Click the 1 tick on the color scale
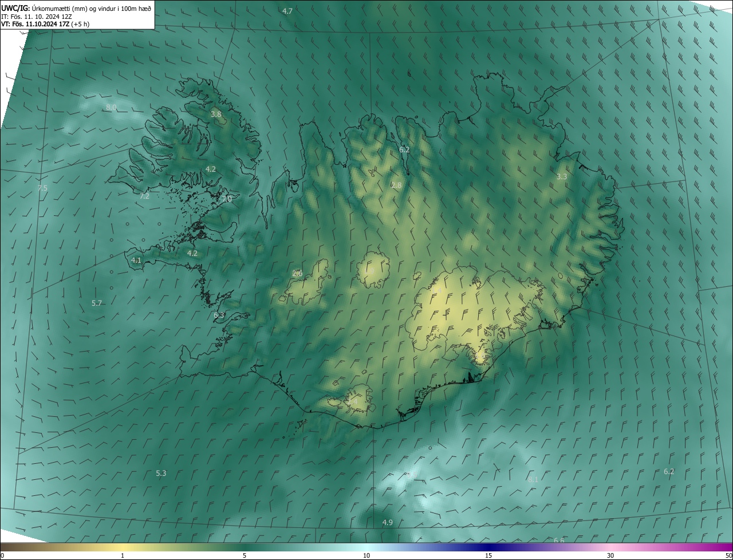Image resolution: width=733 pixels, height=560 pixels. click(x=123, y=555)
